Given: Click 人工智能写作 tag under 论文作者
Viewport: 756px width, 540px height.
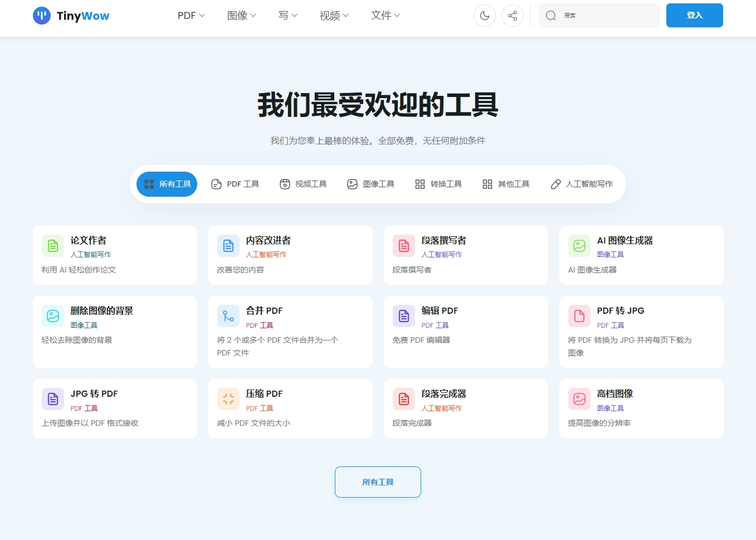Looking at the screenshot, I should point(91,254).
